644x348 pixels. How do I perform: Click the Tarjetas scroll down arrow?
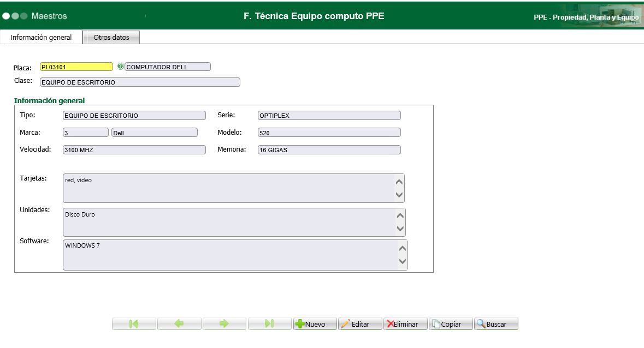[x=399, y=195]
